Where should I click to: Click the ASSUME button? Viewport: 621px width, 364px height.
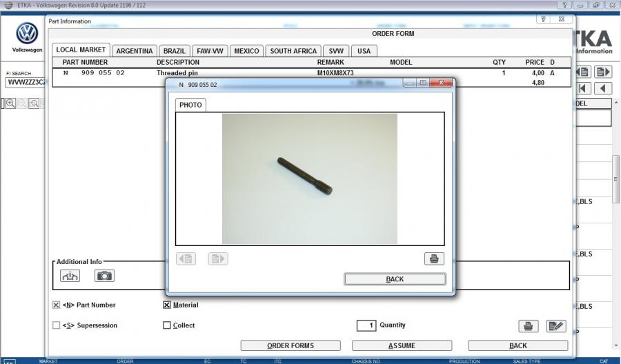click(402, 345)
